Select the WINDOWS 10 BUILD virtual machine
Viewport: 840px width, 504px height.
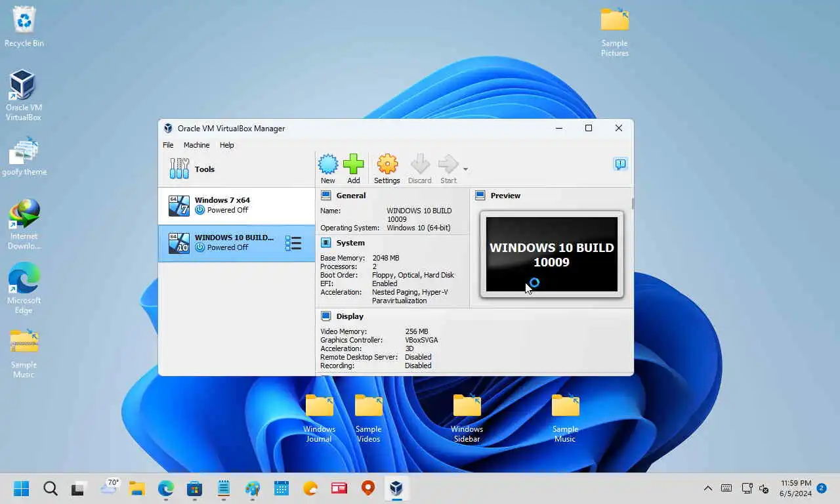pos(236,243)
